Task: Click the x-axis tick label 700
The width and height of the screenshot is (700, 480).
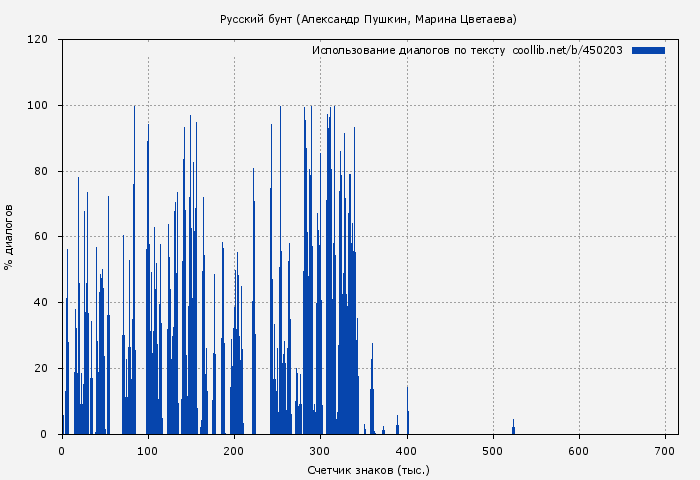Action: (664, 451)
